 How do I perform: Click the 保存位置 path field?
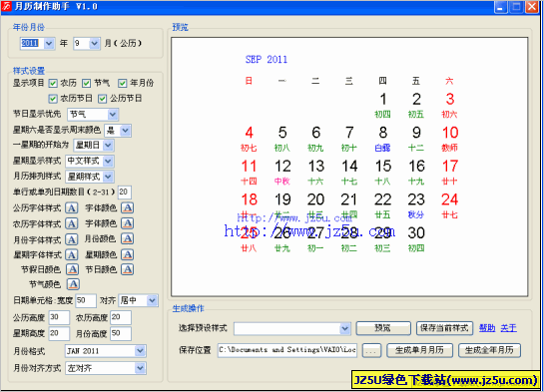tap(287, 350)
